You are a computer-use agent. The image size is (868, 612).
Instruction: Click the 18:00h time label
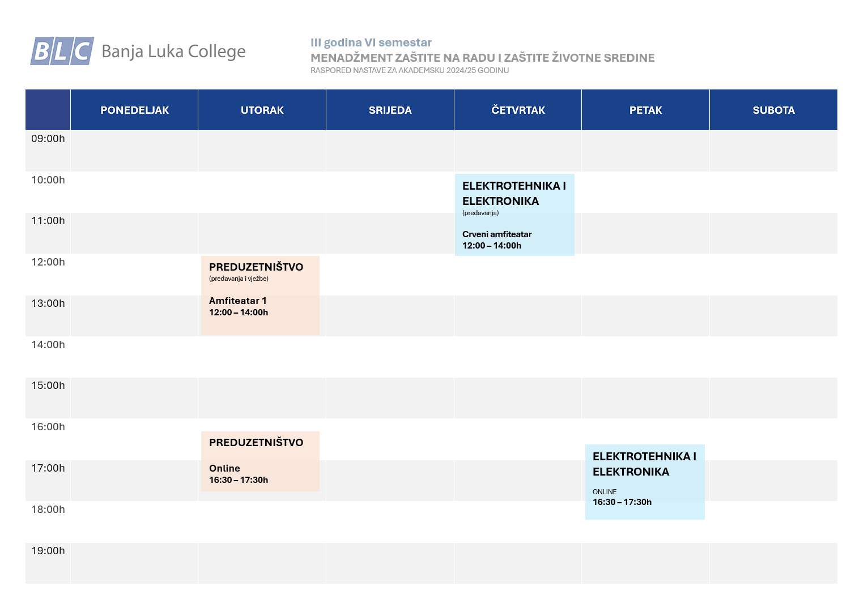coord(48,510)
